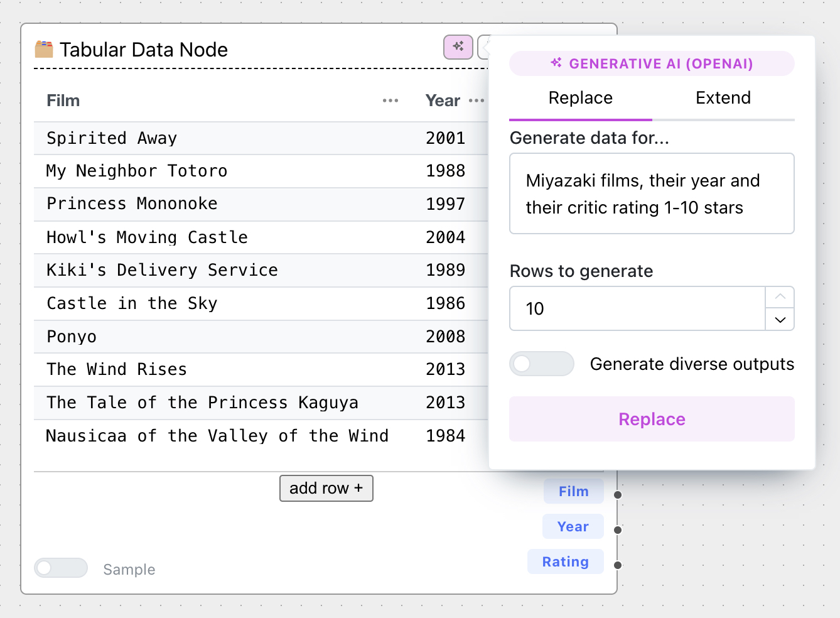Increase rows to generate with up arrow
The image size is (840, 618).
780,297
